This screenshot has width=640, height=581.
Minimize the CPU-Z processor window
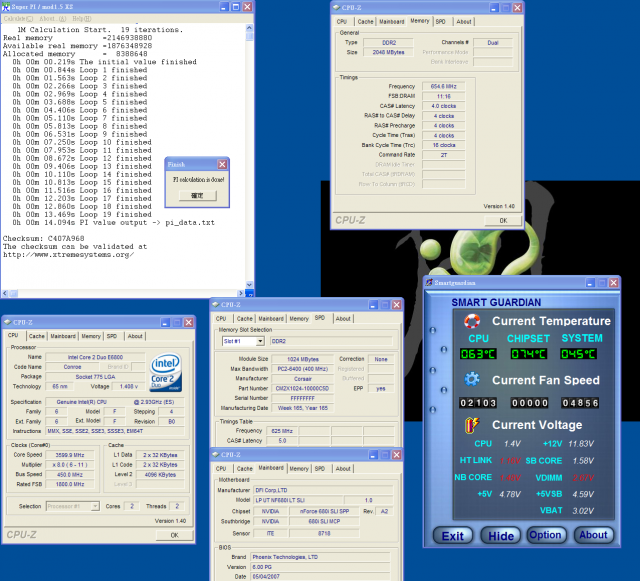(165, 323)
